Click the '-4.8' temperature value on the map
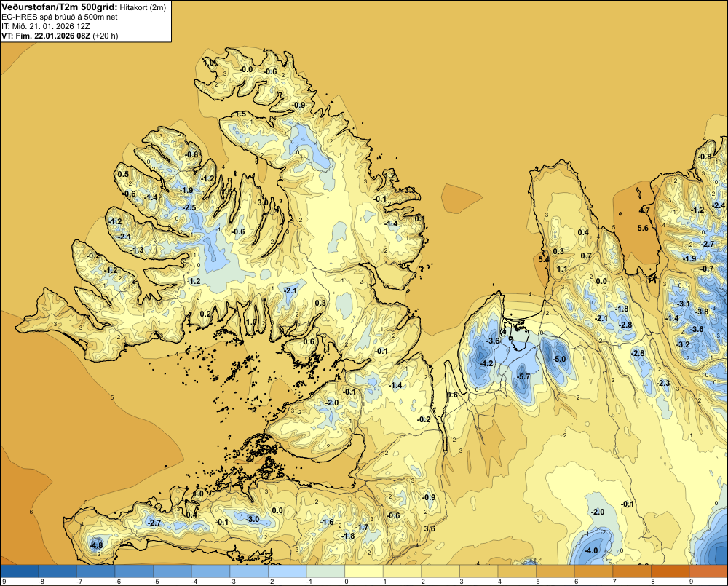The width and height of the screenshot is (728, 586). (96, 545)
